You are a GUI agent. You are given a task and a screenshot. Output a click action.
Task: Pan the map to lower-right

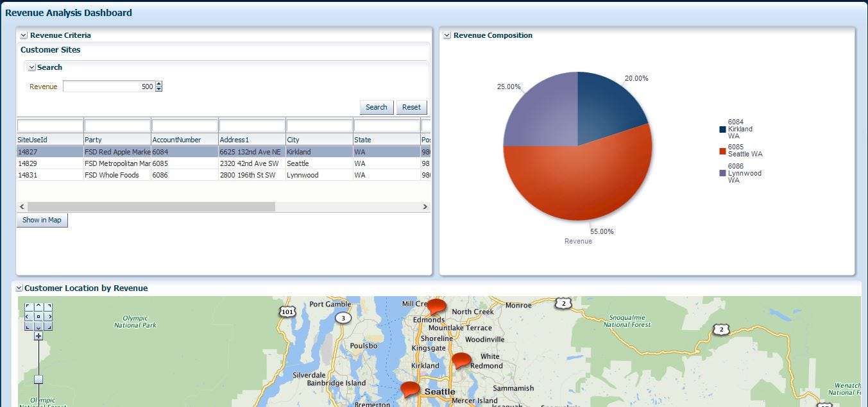tap(48, 326)
